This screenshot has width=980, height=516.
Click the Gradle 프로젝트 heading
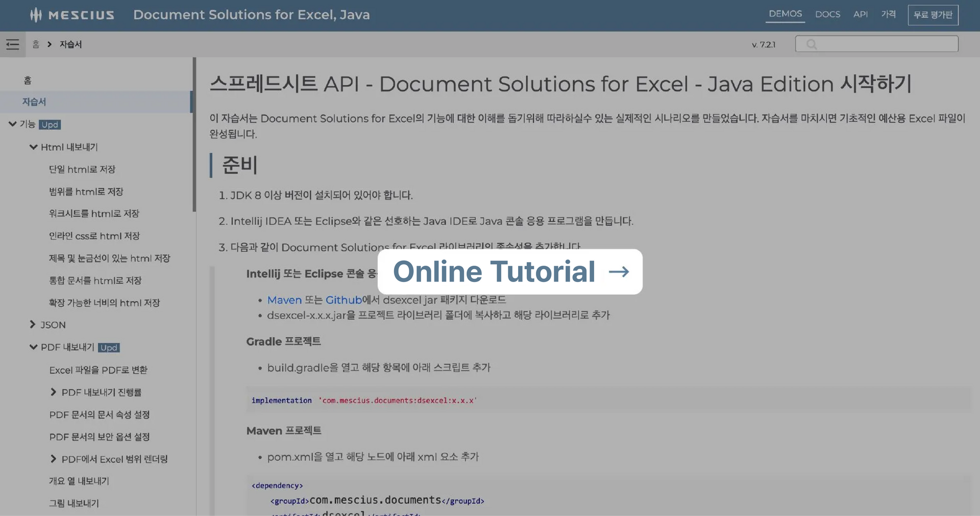tap(283, 341)
